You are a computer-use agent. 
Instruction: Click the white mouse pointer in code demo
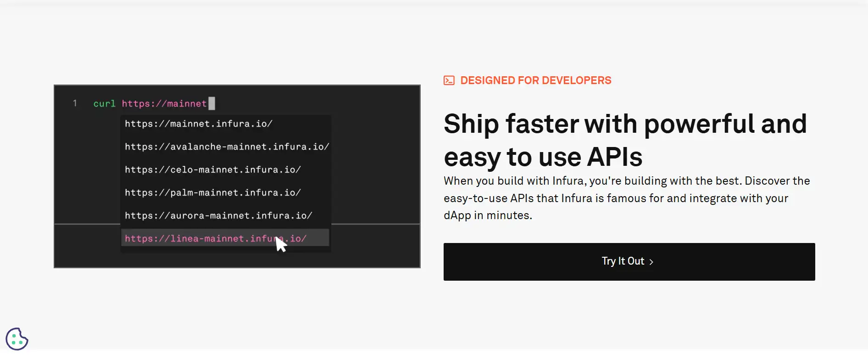(x=281, y=244)
